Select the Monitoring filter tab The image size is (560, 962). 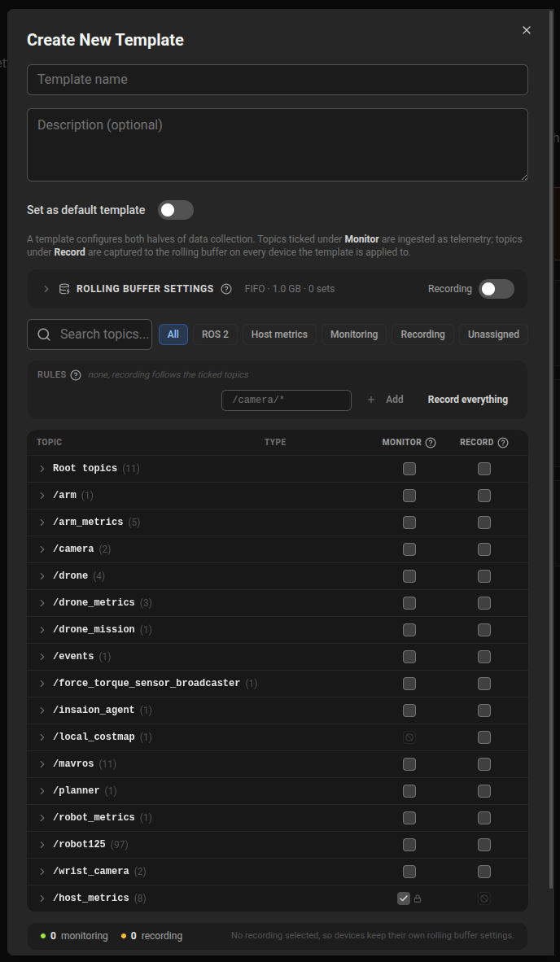click(x=354, y=335)
